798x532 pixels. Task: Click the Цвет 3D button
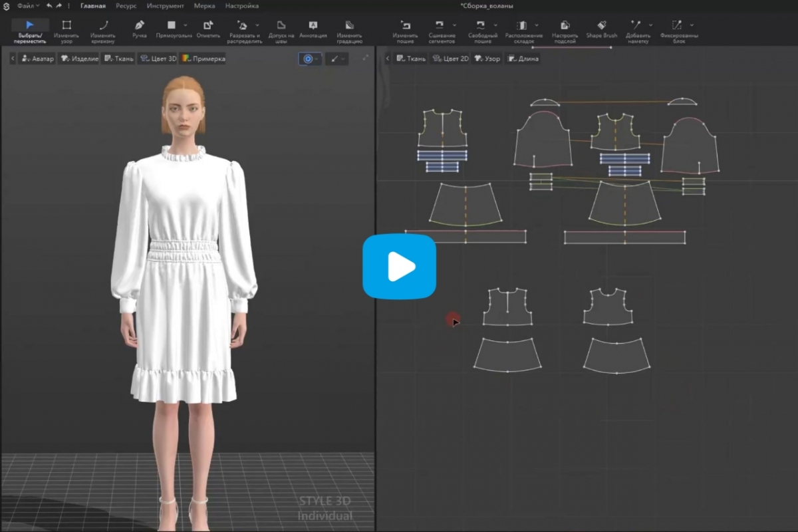158,59
